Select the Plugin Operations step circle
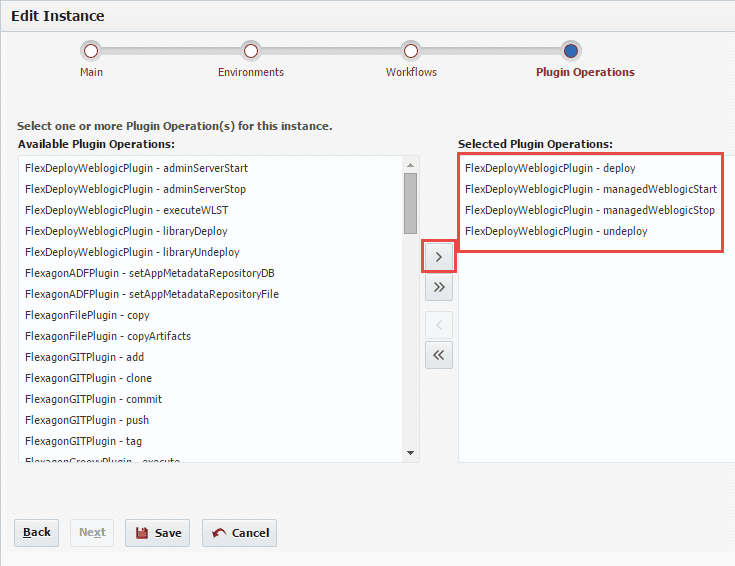The height and width of the screenshot is (566, 735). coord(570,51)
